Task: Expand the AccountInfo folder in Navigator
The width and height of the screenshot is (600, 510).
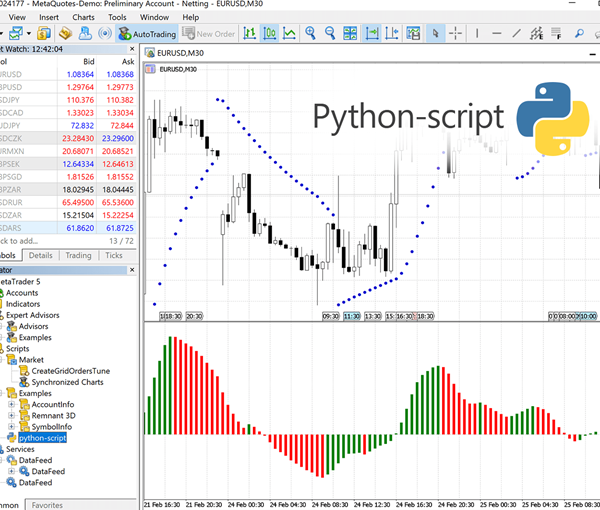Action: coord(11,404)
